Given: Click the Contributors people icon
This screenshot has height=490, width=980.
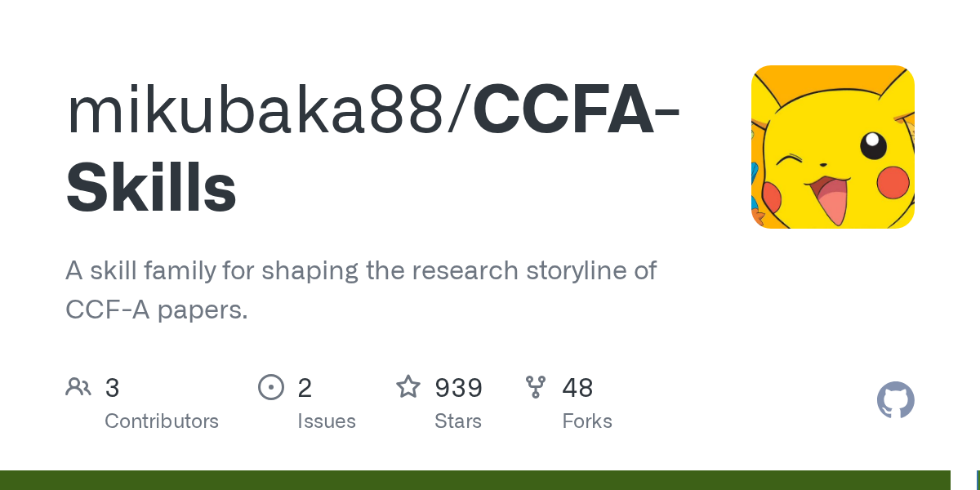Looking at the screenshot, I should point(78,386).
